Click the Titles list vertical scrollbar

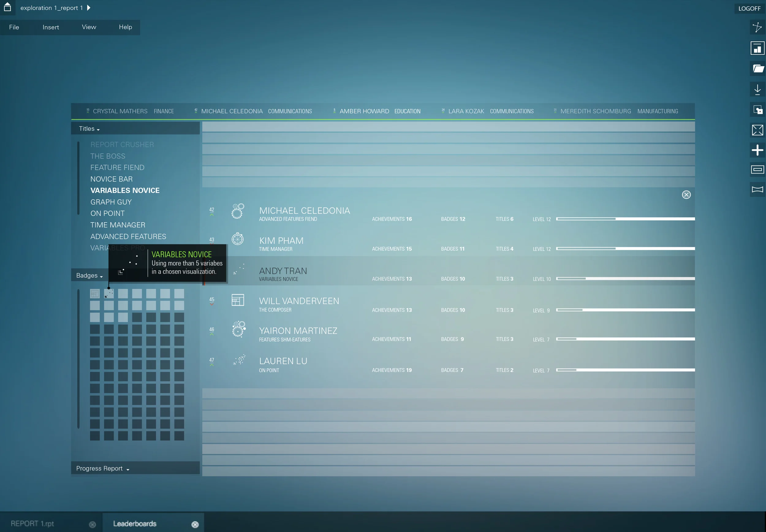tap(78, 178)
